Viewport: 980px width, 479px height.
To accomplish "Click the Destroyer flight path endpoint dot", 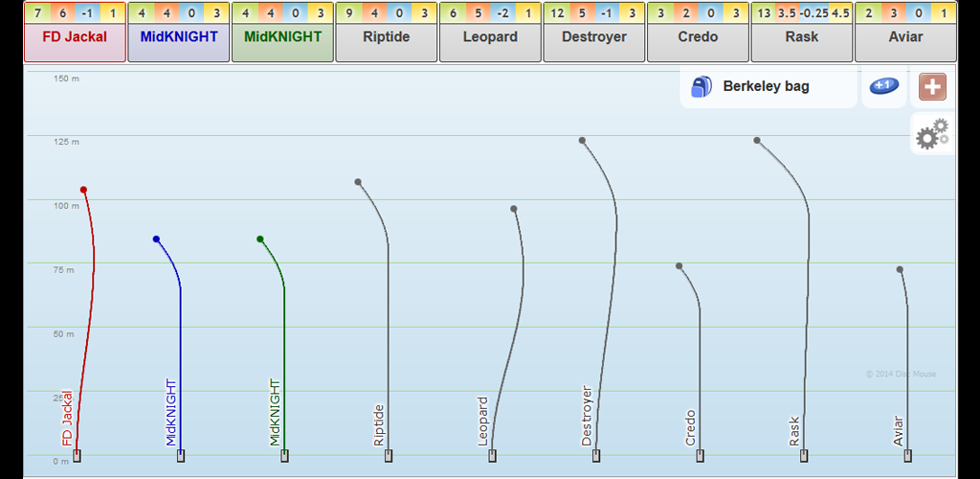I will (x=582, y=140).
